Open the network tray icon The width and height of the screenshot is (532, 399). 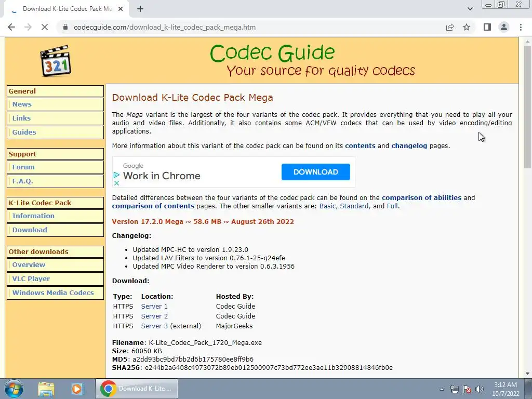tap(454, 389)
